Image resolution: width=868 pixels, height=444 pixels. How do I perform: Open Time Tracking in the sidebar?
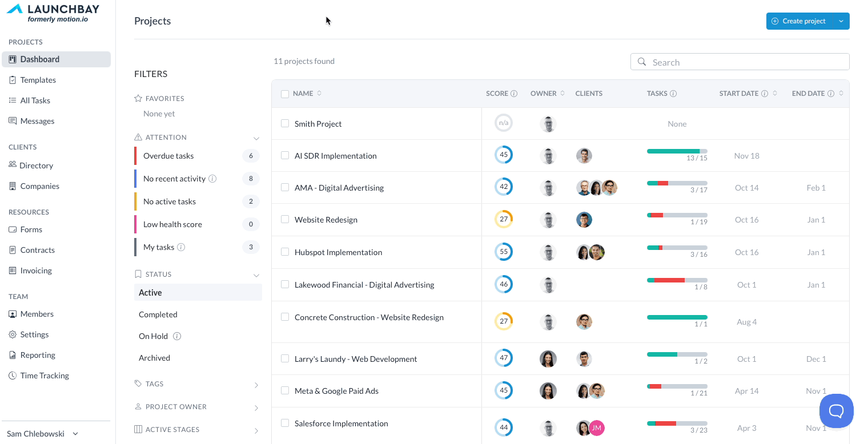(x=45, y=376)
